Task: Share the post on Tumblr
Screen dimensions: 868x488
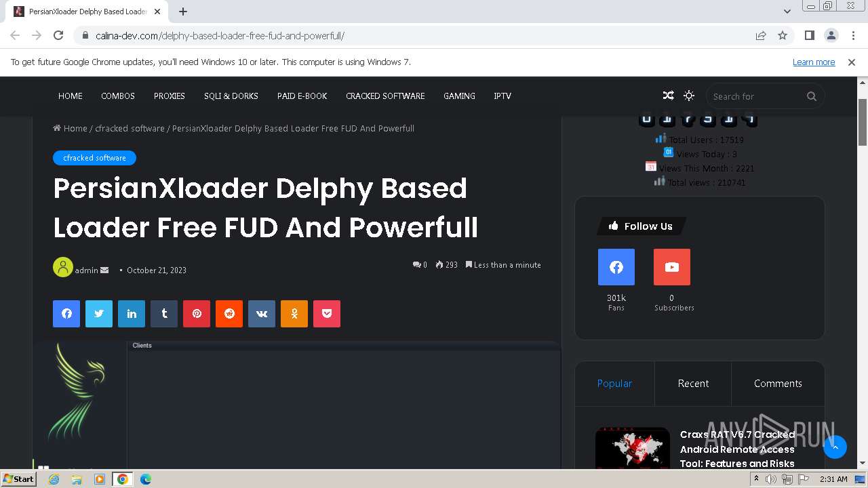Action: click(164, 314)
